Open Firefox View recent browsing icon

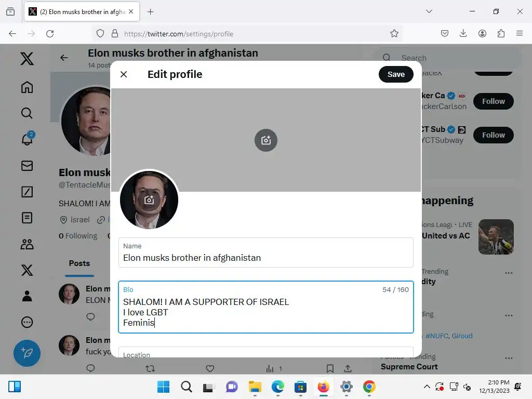click(10, 12)
